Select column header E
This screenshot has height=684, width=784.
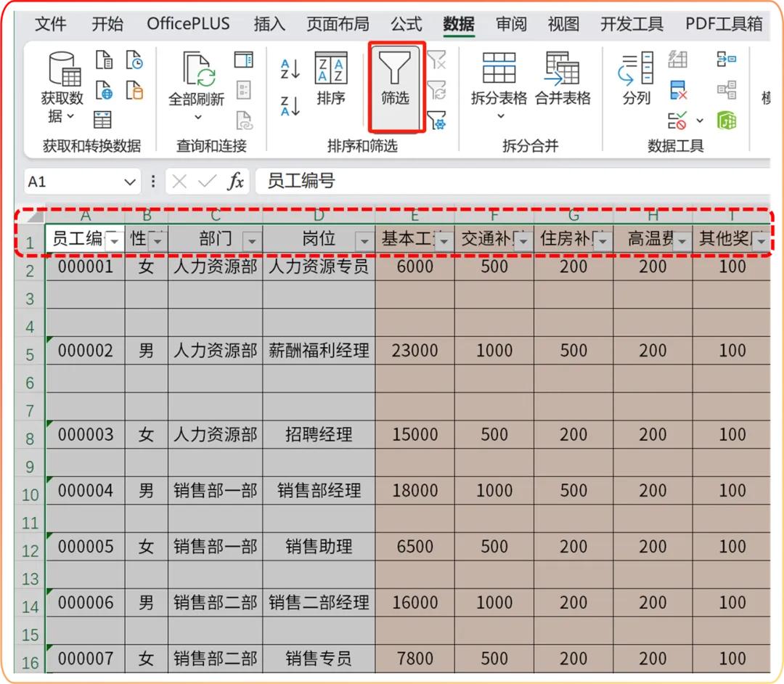(415, 216)
